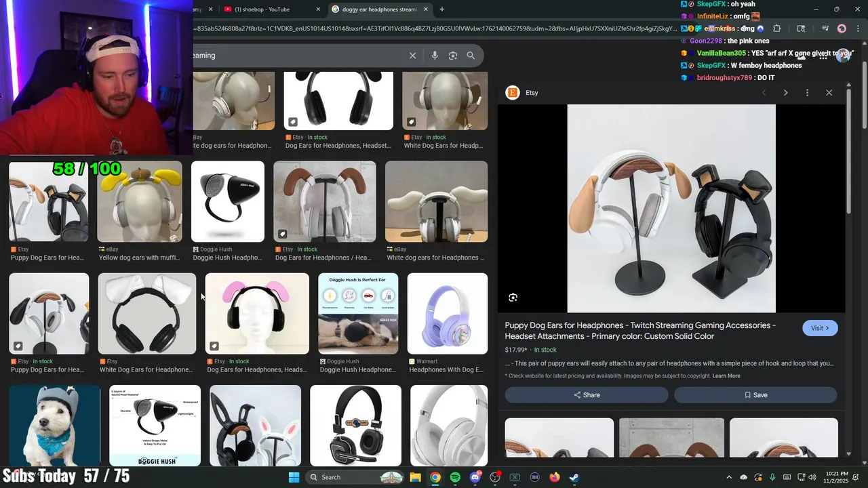This screenshot has width=868, height=488.
Task: Click the 'Yellow dog ears with muffi...' caption
Action: (139, 258)
